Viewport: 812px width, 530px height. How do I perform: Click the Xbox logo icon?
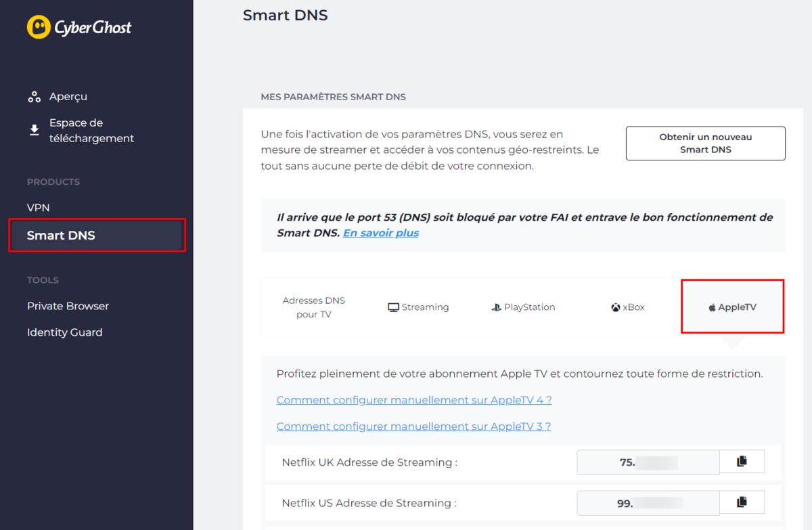pyautogui.click(x=616, y=307)
